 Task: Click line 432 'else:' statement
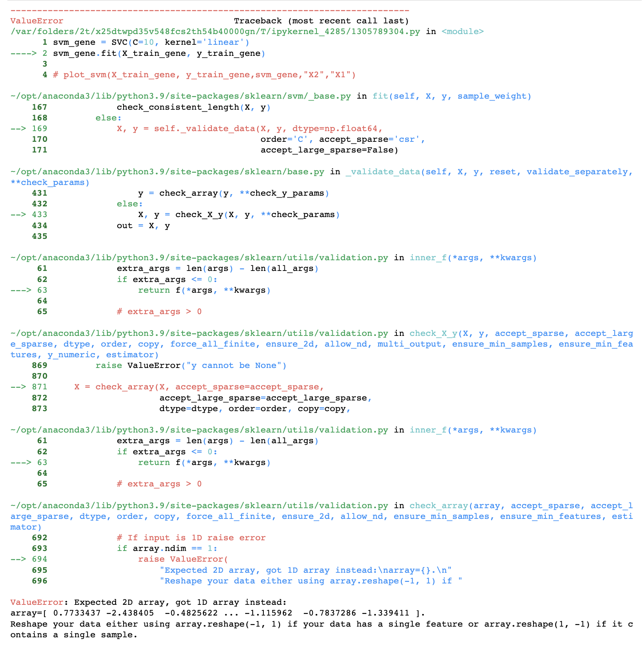coord(130,204)
